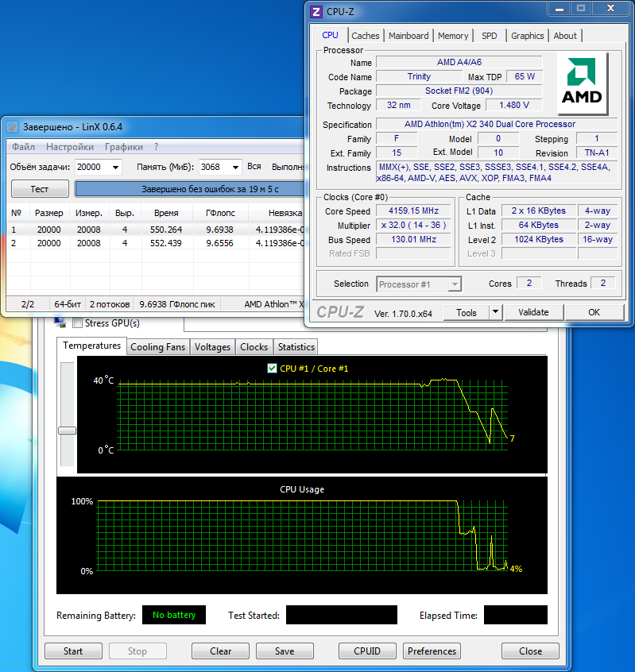This screenshot has width=635, height=672.
Task: Click the Размер column header in LinX
Action: pyautogui.click(x=49, y=213)
